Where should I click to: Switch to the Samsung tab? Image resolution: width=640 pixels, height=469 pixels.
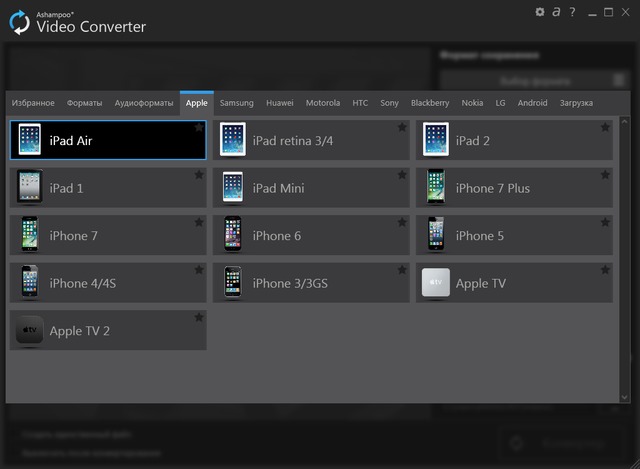pyautogui.click(x=237, y=103)
